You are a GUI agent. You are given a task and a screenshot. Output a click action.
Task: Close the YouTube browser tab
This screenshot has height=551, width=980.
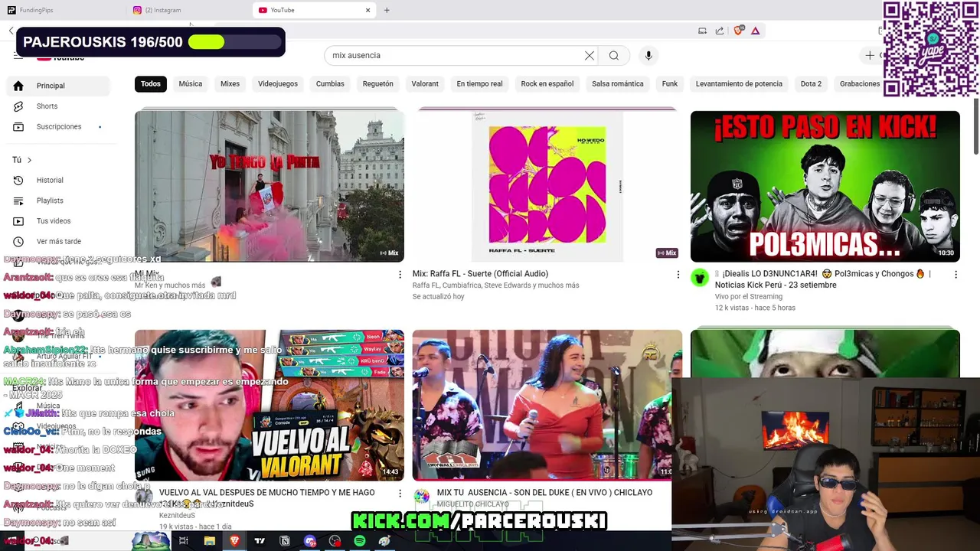coord(367,10)
